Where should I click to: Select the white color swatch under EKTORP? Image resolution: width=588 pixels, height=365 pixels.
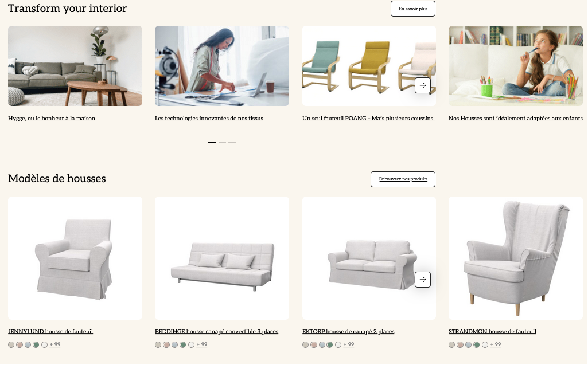[338, 345]
